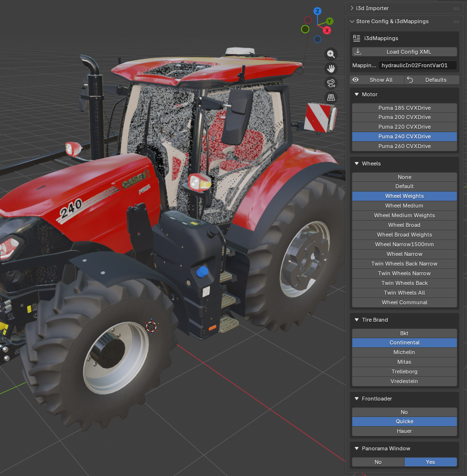Click the 3D cursor in the viewport

point(151,327)
